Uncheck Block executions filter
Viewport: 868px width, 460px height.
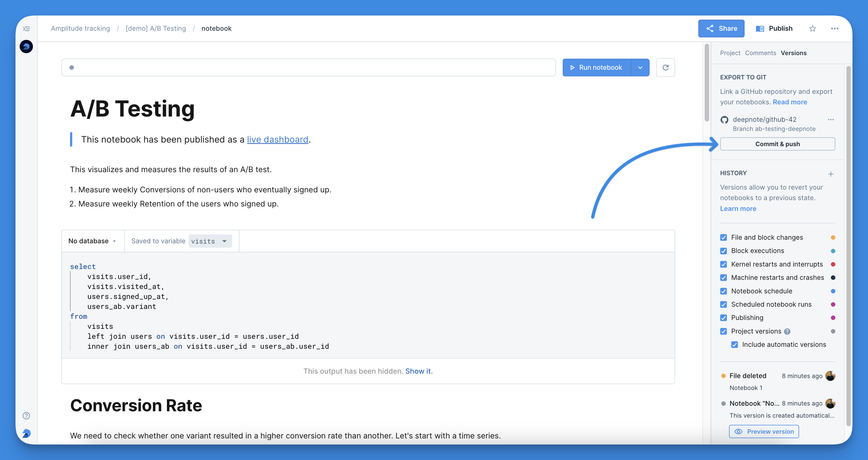pos(724,251)
